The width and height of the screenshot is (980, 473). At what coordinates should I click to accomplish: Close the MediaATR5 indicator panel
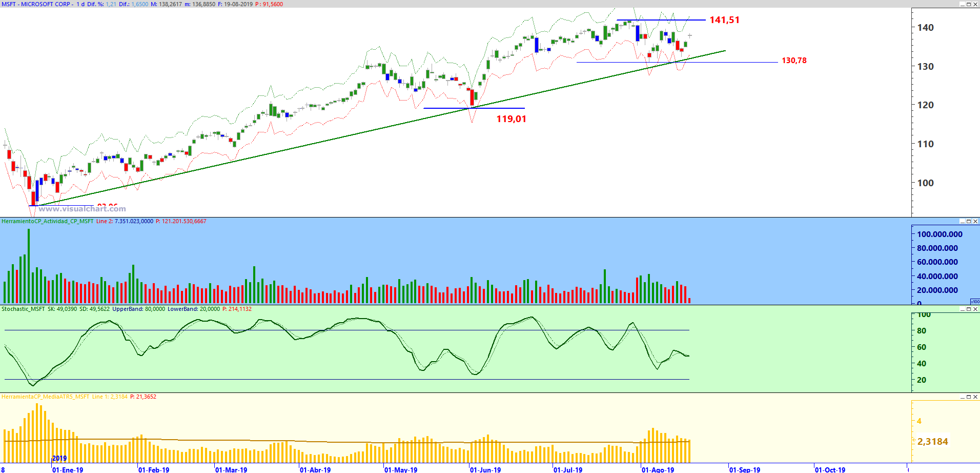(975, 397)
